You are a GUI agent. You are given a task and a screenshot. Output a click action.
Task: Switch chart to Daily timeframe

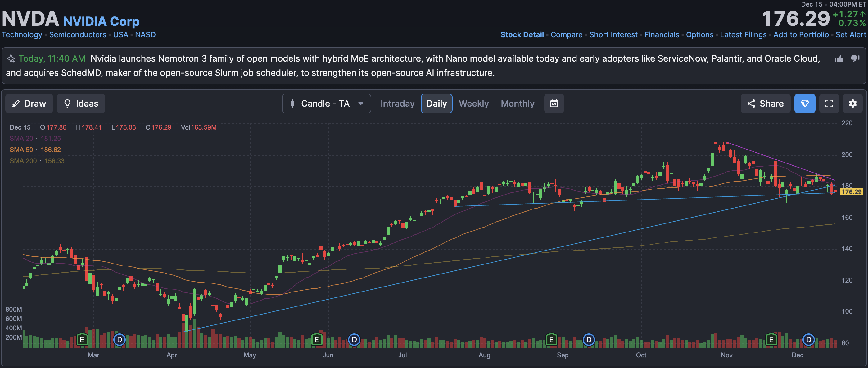coord(436,103)
